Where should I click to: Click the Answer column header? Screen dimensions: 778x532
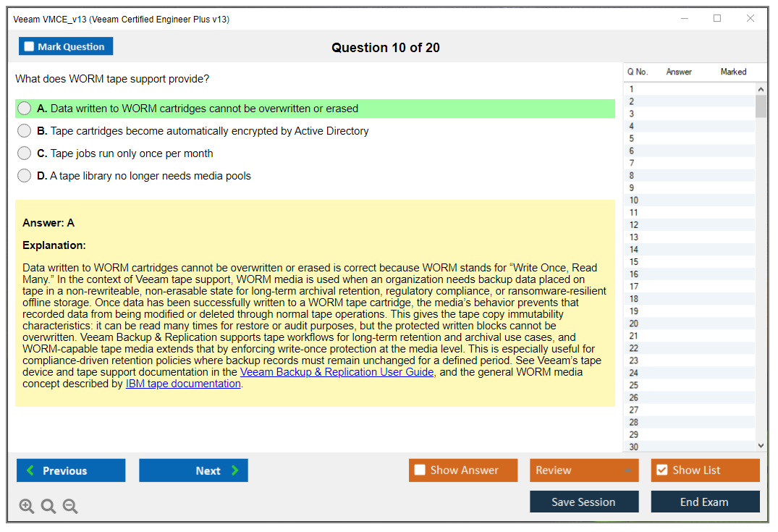679,72
